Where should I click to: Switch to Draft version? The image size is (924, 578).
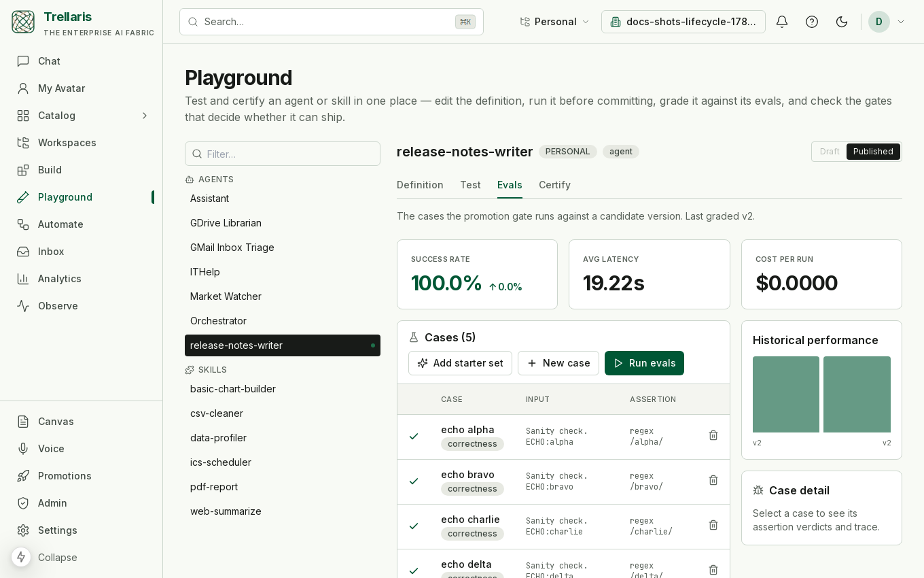coord(830,152)
